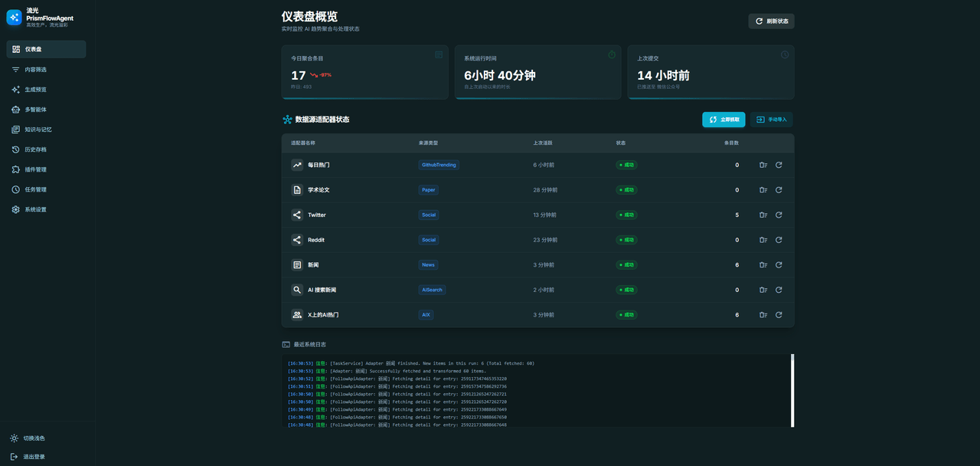Clear items for the 新闻 adapter
Screen dimensions: 980x466
coord(763,265)
